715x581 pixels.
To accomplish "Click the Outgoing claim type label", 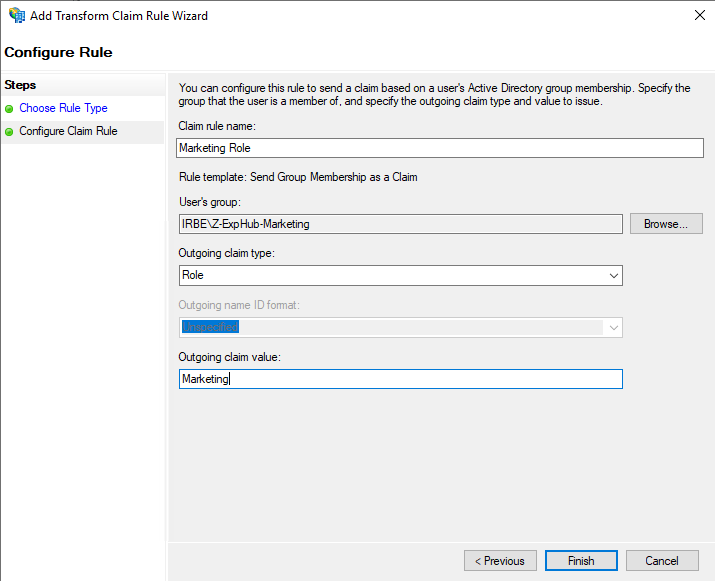I will pos(227,253).
